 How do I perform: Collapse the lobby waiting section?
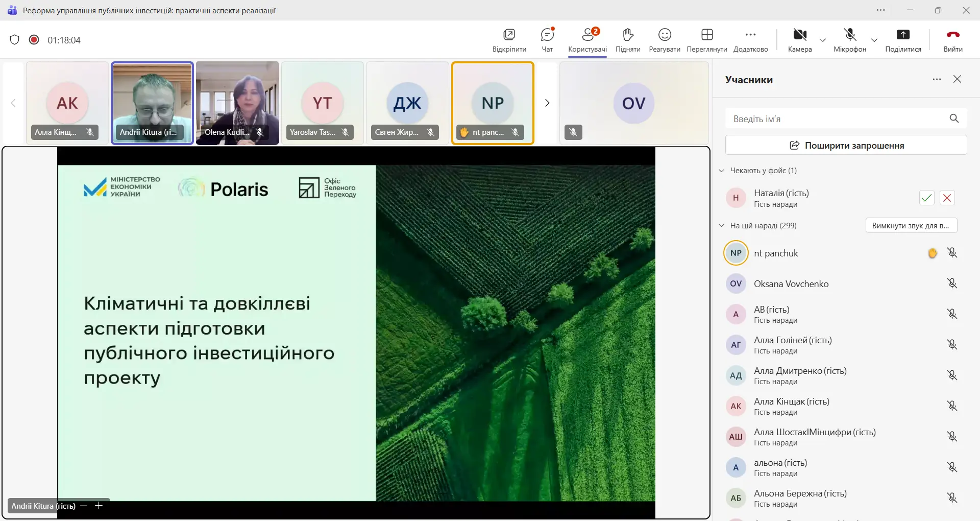(721, 171)
